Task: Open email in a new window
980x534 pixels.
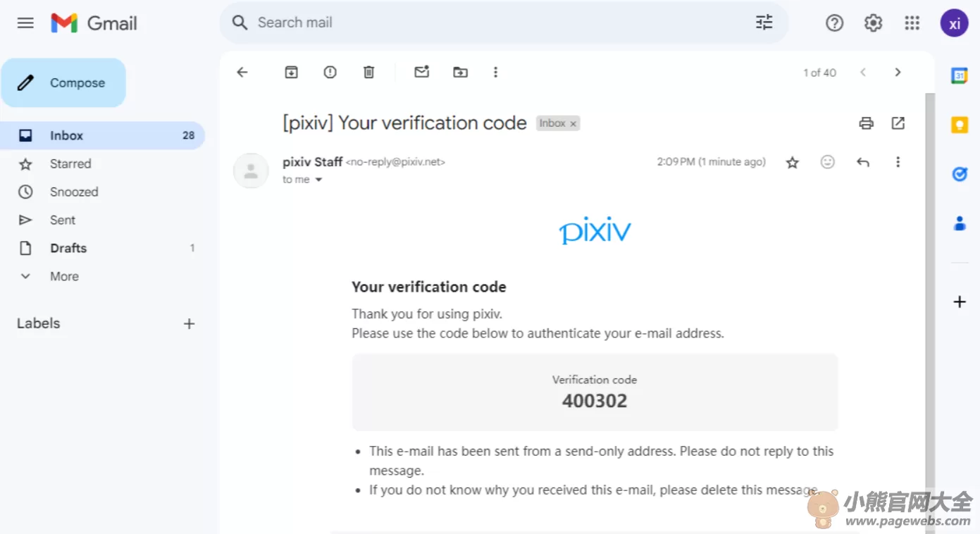Action: tap(898, 123)
